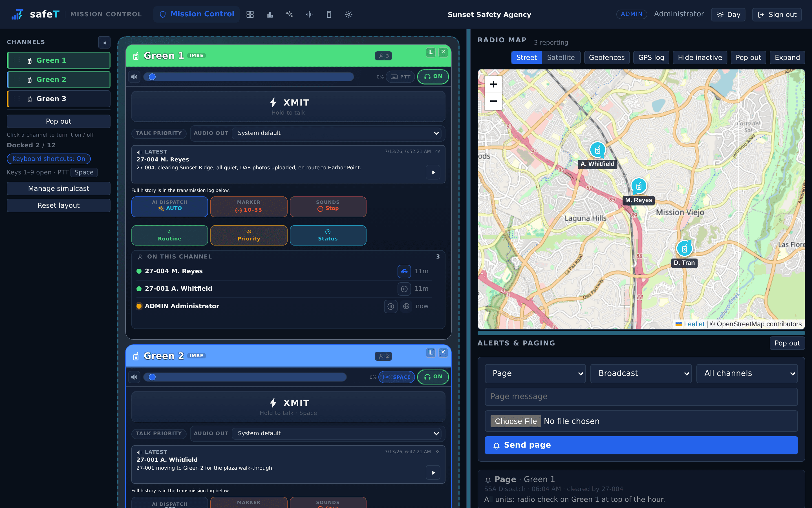
Task: Switch map to Street view
Action: coord(526,58)
